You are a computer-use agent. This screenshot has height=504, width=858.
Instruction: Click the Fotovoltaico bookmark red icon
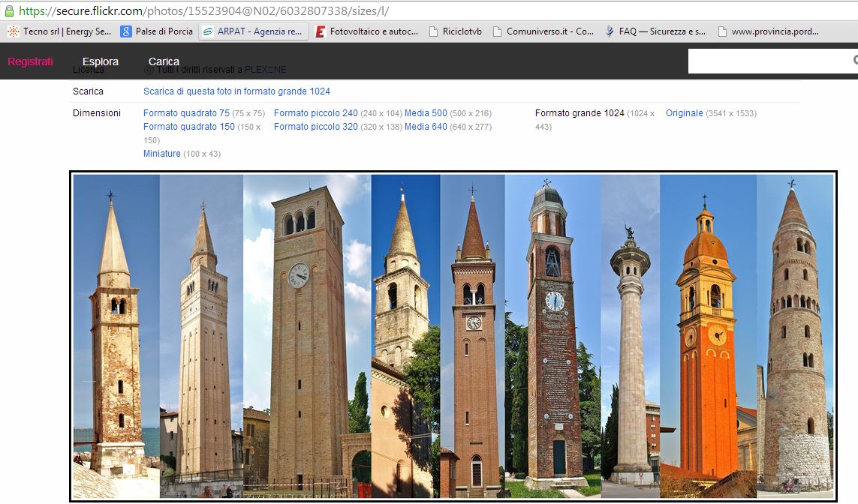pyautogui.click(x=321, y=31)
